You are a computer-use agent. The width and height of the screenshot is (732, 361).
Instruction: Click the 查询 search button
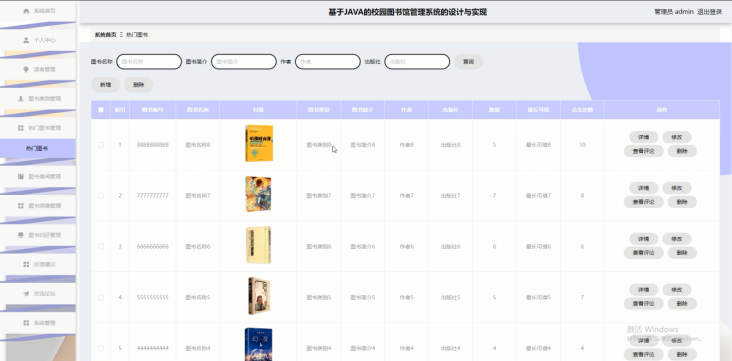tap(468, 62)
